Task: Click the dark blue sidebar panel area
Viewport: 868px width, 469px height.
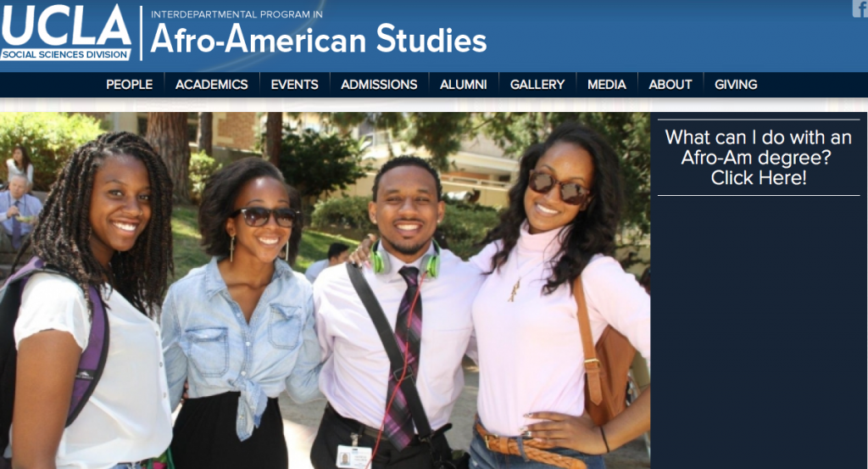Action: click(x=759, y=332)
